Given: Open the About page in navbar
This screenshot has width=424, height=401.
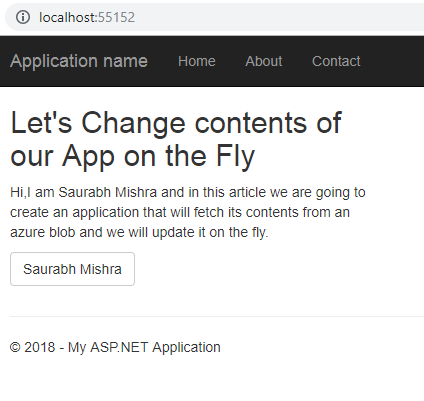Looking at the screenshot, I should 264,61.
